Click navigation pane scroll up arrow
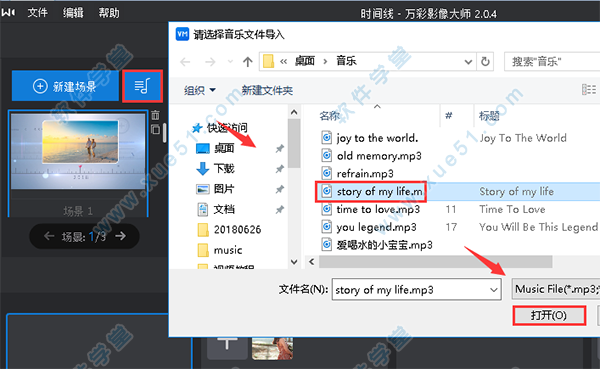The width and height of the screenshot is (600, 369). coord(294,112)
